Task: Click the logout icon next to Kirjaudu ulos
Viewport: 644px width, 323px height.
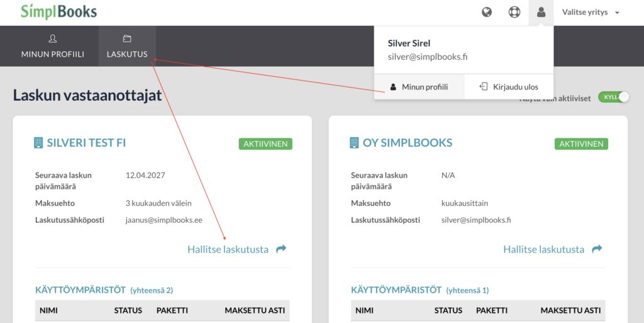Action: pyautogui.click(x=484, y=86)
